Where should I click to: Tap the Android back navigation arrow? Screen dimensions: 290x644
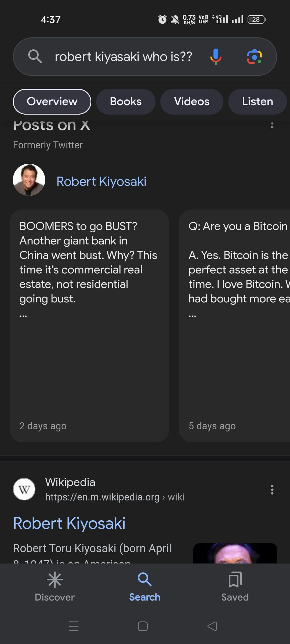coord(212,627)
